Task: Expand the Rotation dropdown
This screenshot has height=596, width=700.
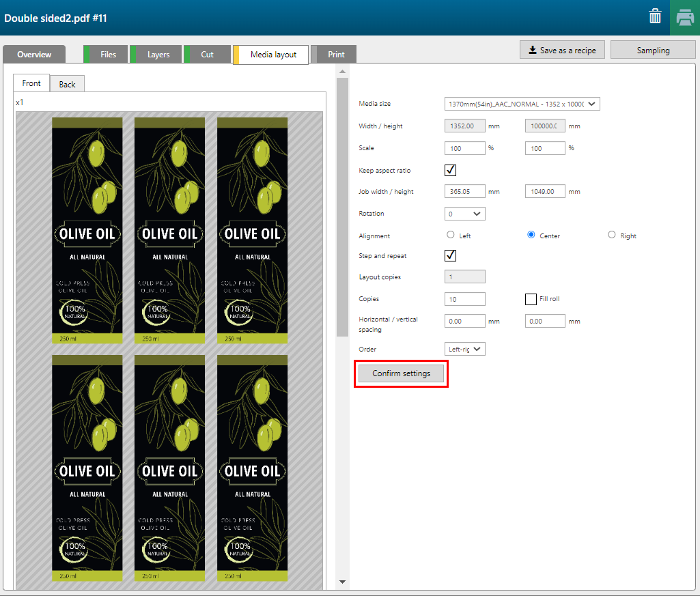Action: tap(464, 214)
